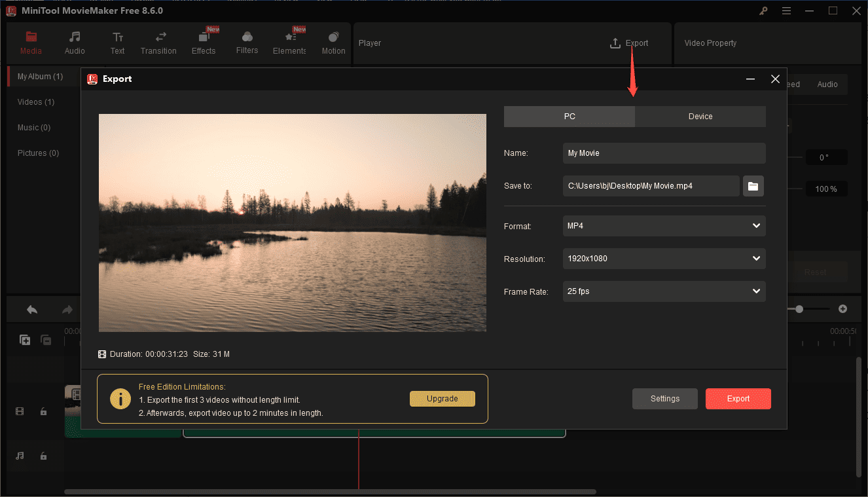The image size is (868, 497).
Task: Open the Resolution dropdown showing 1920x1080
Action: click(664, 259)
